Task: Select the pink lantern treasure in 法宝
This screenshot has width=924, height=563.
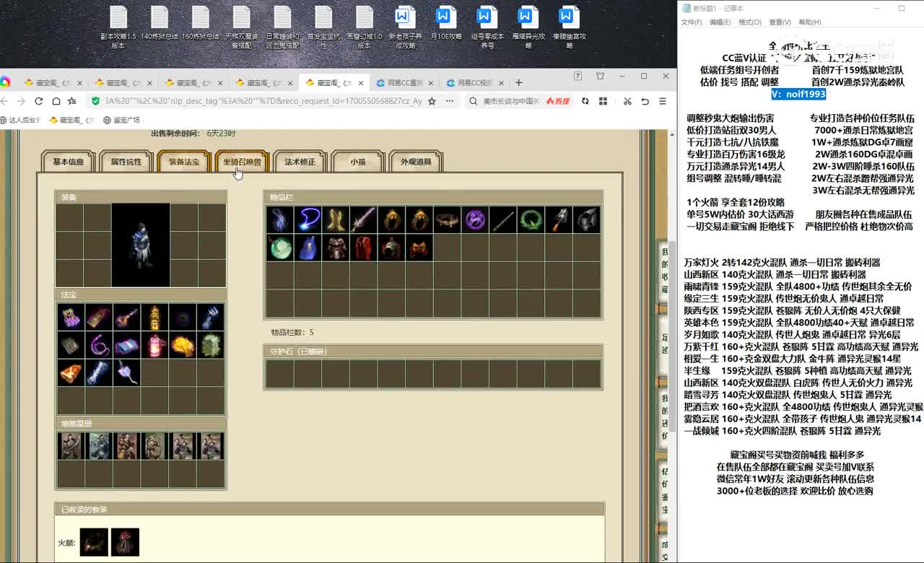Action: point(154,346)
